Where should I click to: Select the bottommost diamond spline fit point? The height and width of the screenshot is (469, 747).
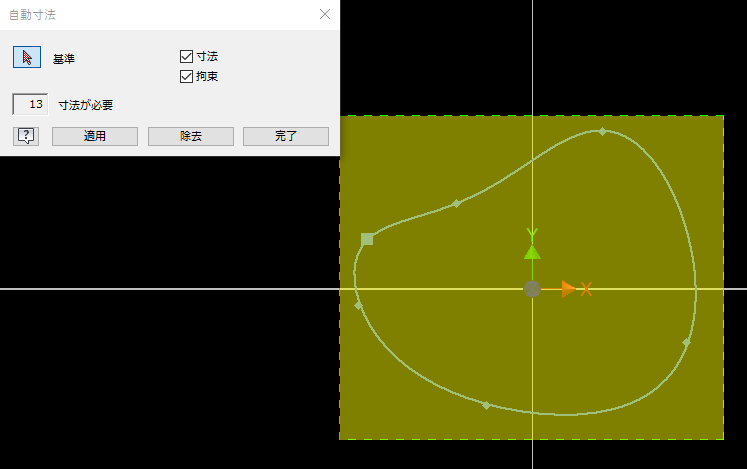coord(486,405)
